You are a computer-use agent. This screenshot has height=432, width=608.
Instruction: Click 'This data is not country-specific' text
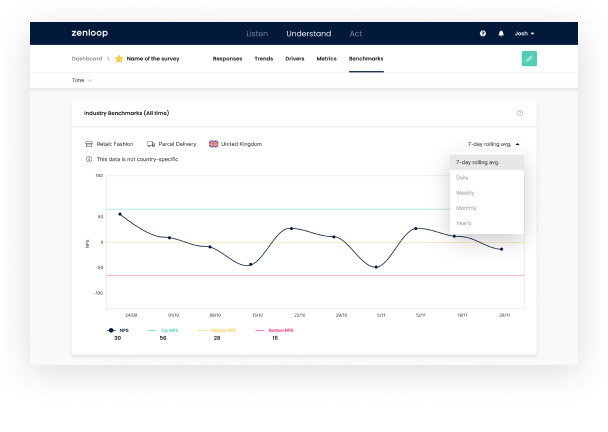(137, 159)
